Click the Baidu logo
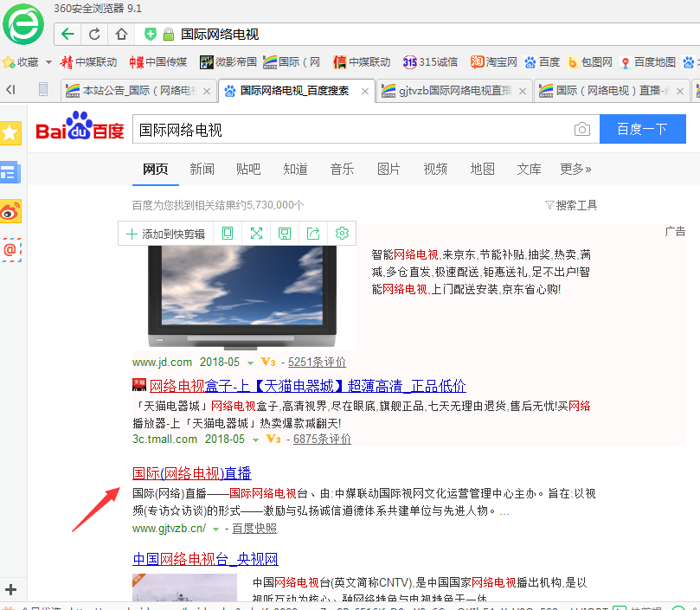 (x=80, y=126)
